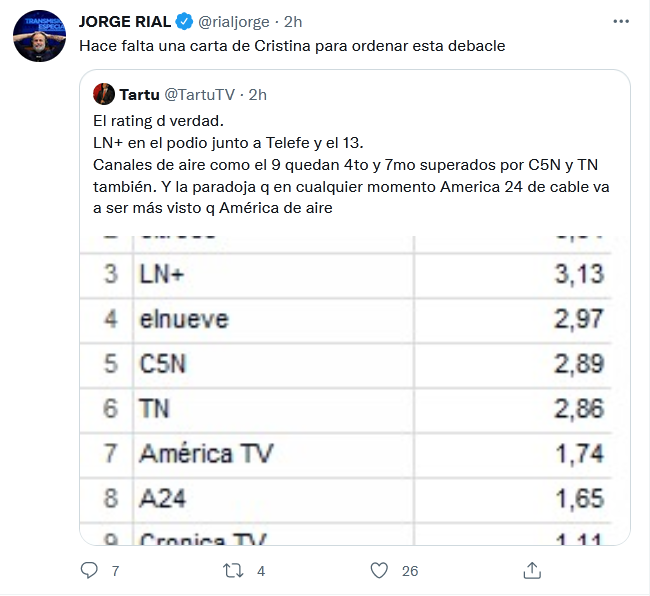The image size is (650, 596).
Task: Click the retweet count of 4
Action: [261, 571]
